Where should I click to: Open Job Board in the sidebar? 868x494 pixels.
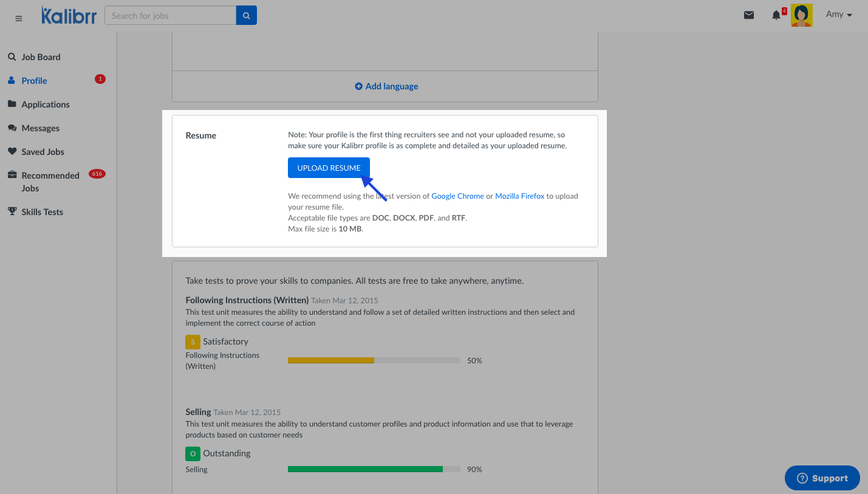(x=41, y=57)
